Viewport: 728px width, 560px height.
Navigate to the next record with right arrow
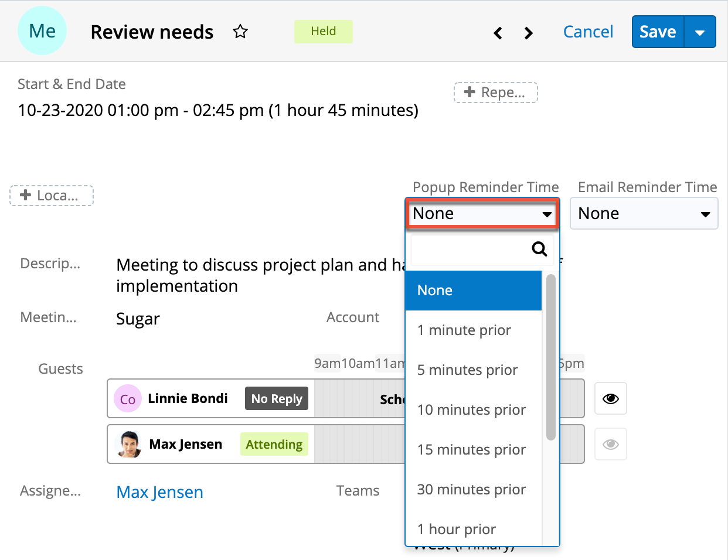[x=528, y=33]
